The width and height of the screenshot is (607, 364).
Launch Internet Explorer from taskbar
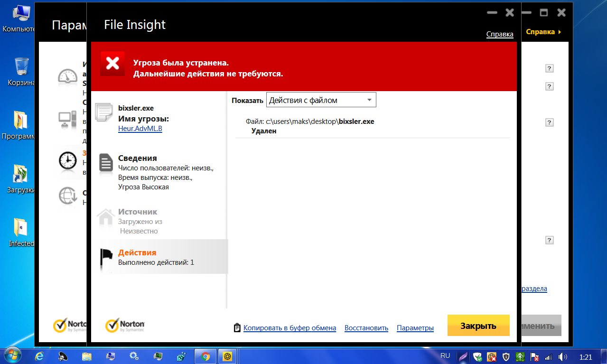[x=39, y=356]
